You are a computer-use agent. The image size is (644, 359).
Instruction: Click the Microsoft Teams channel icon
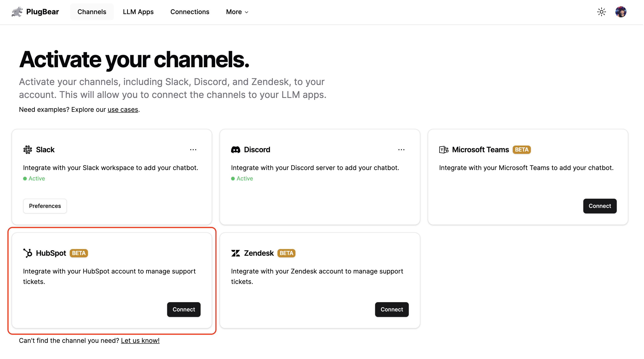coord(443,149)
